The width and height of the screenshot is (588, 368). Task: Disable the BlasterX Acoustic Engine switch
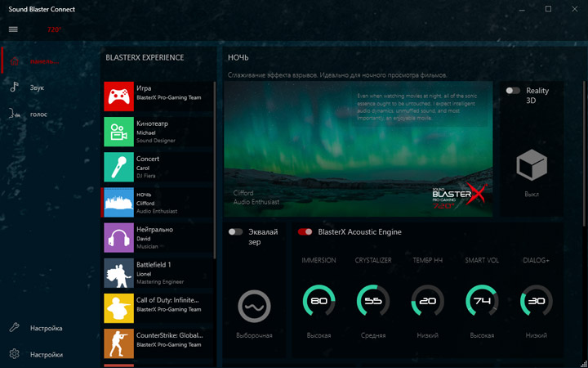[305, 231]
